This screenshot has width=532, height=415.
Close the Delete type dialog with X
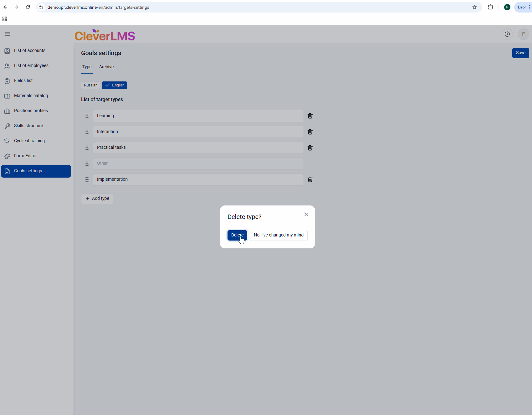[306, 214]
